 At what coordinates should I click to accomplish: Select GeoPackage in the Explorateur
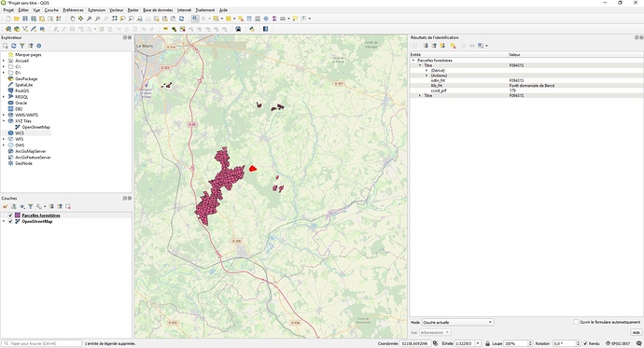[26, 78]
